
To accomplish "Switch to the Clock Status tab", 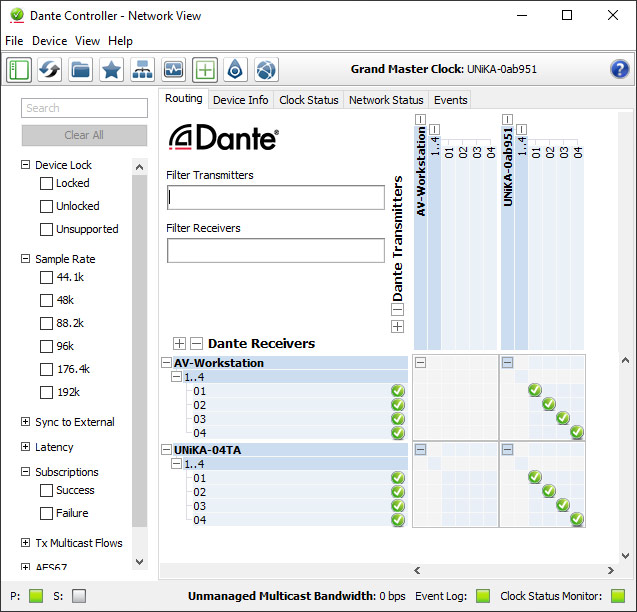I will click(x=309, y=100).
